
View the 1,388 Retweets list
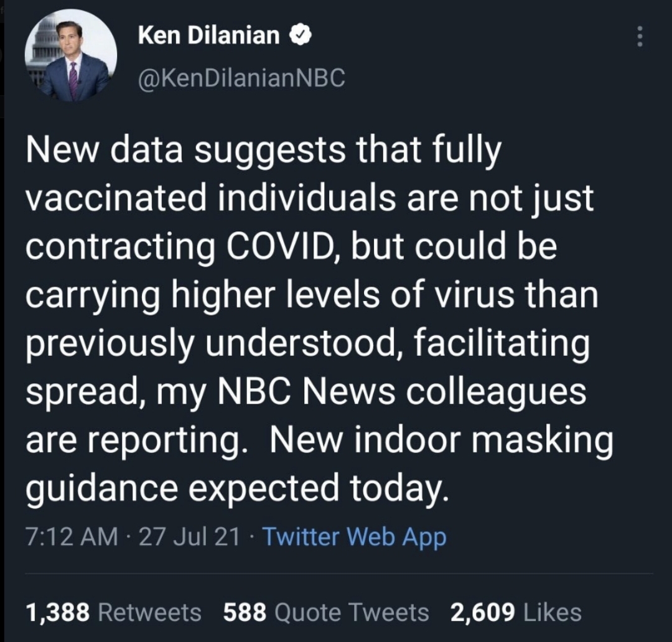[x=113, y=612]
